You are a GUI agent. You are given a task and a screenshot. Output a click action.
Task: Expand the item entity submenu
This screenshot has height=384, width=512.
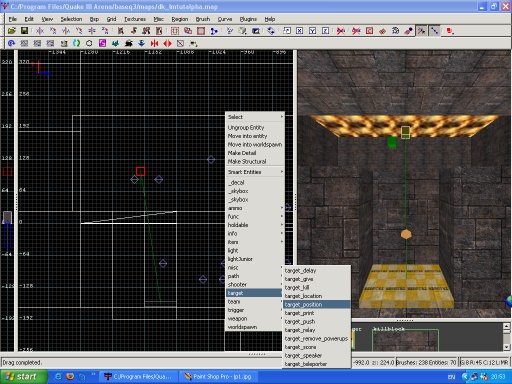[x=255, y=242]
